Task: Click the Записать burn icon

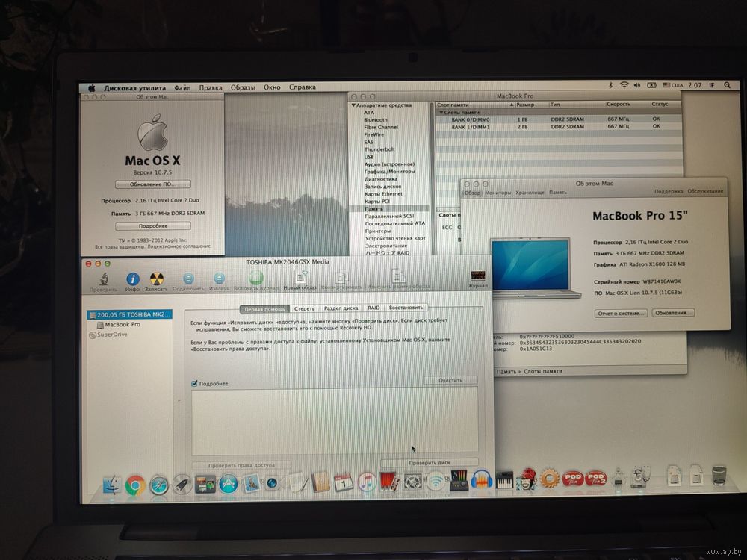Action: click(x=156, y=279)
